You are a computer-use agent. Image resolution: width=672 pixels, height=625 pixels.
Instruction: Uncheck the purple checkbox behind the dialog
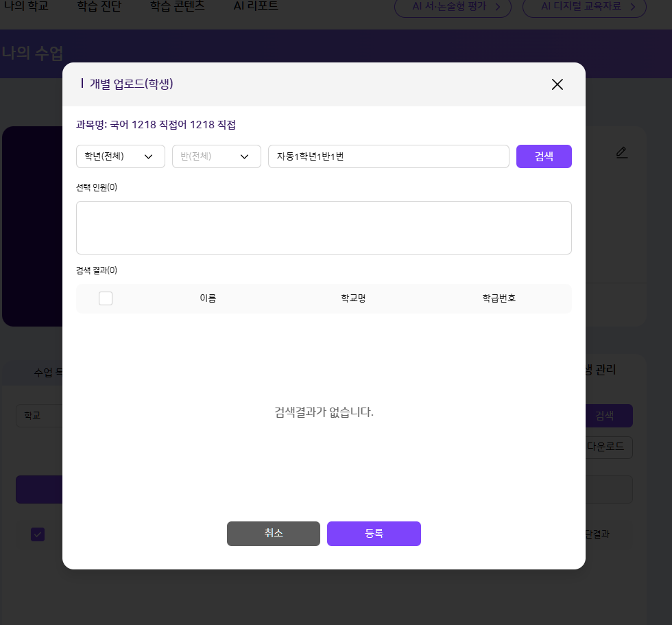click(38, 534)
